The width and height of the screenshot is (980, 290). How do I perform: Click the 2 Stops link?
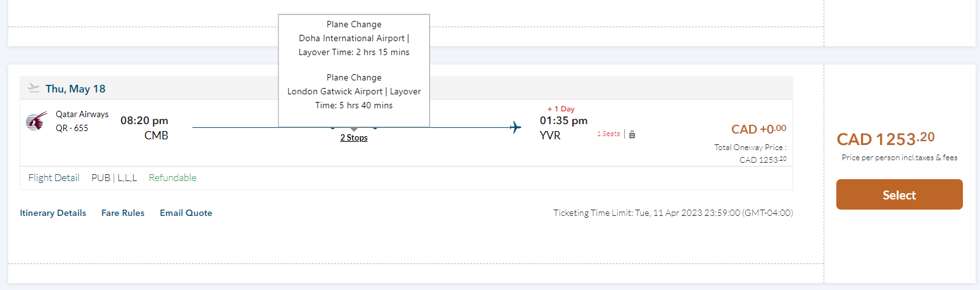[354, 137]
